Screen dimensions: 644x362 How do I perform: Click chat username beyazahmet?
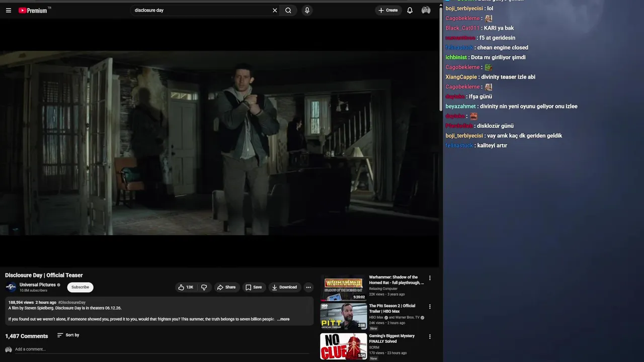(460, 106)
